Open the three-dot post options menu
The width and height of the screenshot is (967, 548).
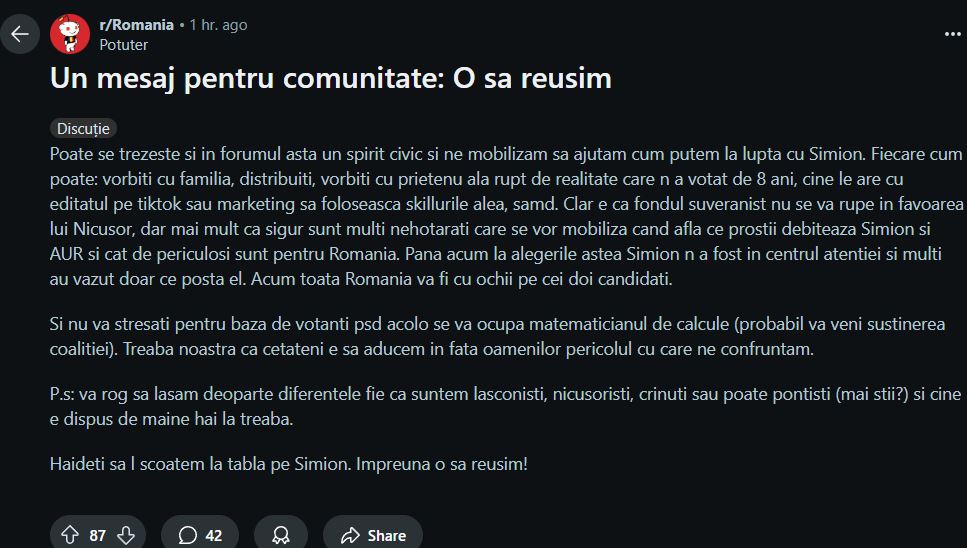[952, 33]
